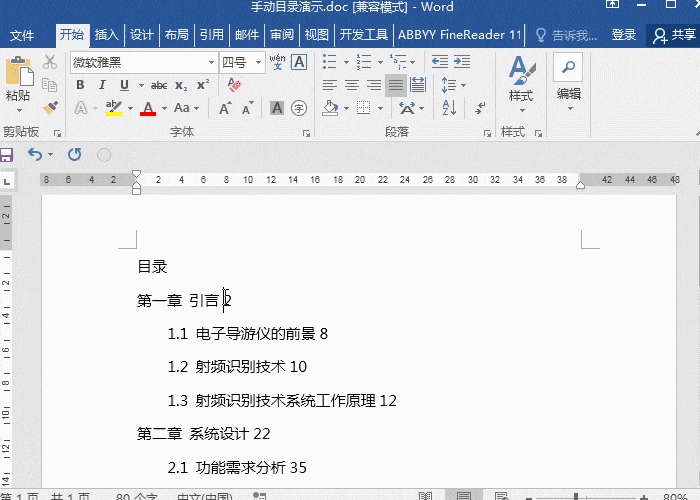This screenshot has height=500, width=700.
Task: Click the Asian Layout icon
Action: [x=407, y=108]
